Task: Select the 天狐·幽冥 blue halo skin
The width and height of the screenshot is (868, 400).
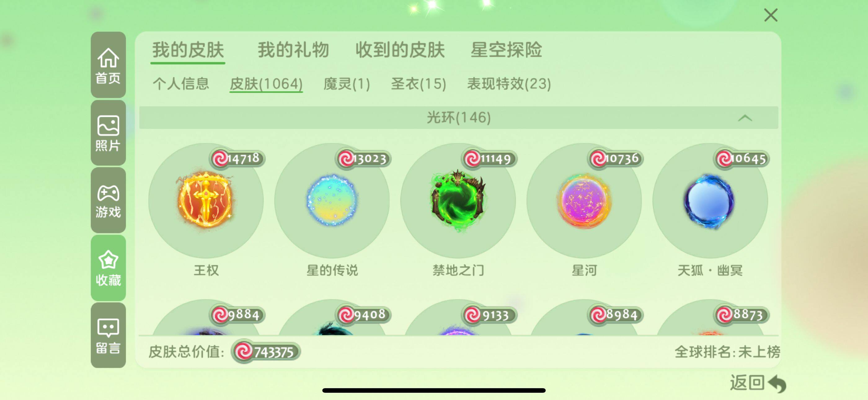Action: [x=710, y=201]
